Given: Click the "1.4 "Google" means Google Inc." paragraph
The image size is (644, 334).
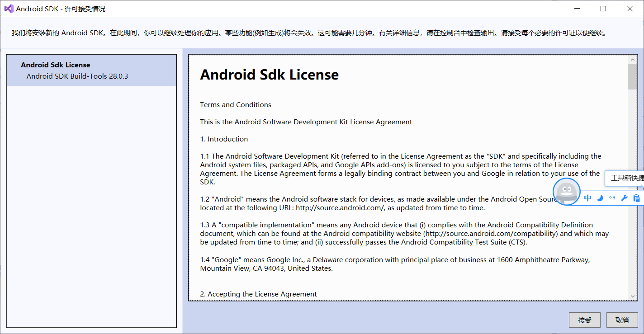Looking at the screenshot, I should pyautogui.click(x=395, y=264).
